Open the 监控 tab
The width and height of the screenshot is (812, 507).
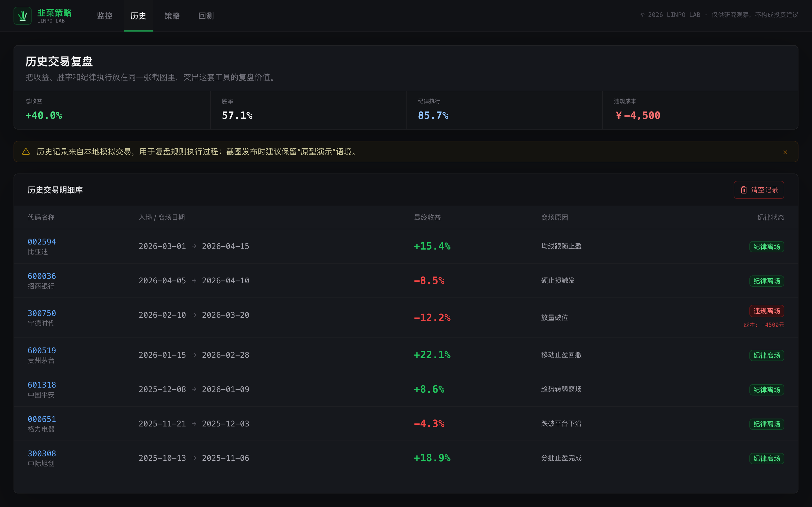(x=104, y=16)
